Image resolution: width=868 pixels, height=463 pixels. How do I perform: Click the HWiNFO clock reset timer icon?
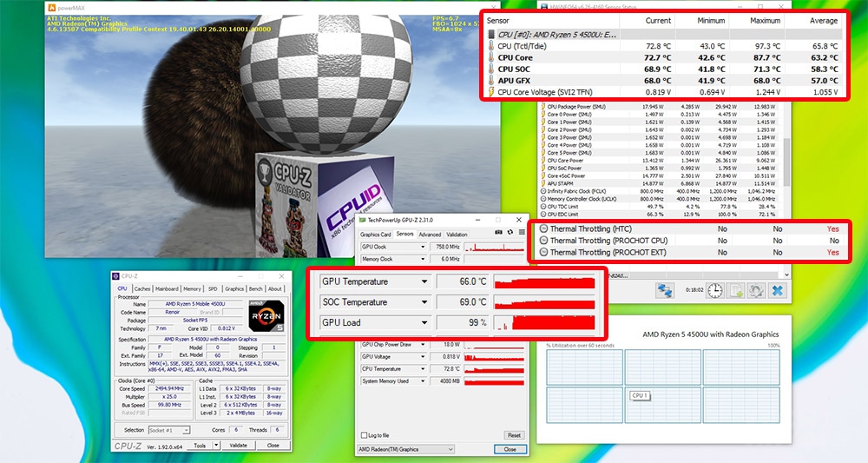click(x=715, y=290)
